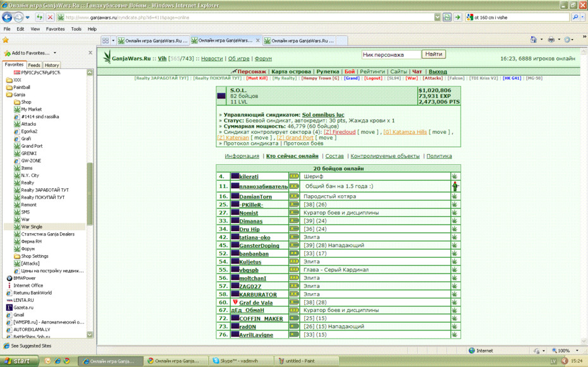This screenshot has height=367, width=588.
Task: Click the favorites sidebar scrollbar thumb
Action: (x=90, y=193)
